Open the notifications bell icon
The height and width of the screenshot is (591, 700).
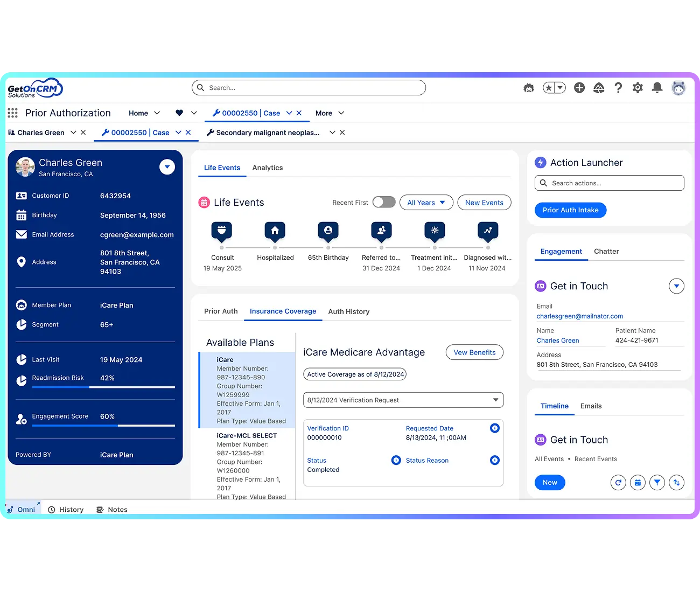coord(657,87)
